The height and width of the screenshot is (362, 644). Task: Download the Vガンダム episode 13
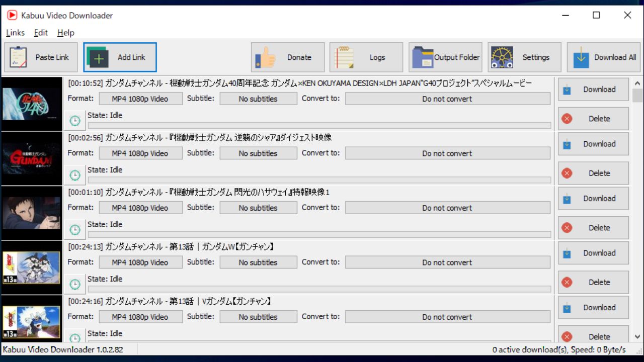click(593, 308)
